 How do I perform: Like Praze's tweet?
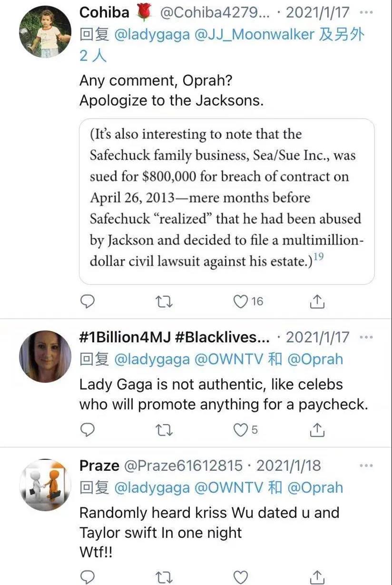point(241,576)
